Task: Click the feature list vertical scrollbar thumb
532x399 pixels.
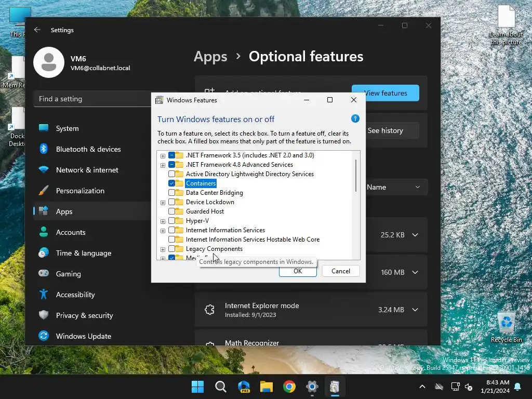Action: 355,176
